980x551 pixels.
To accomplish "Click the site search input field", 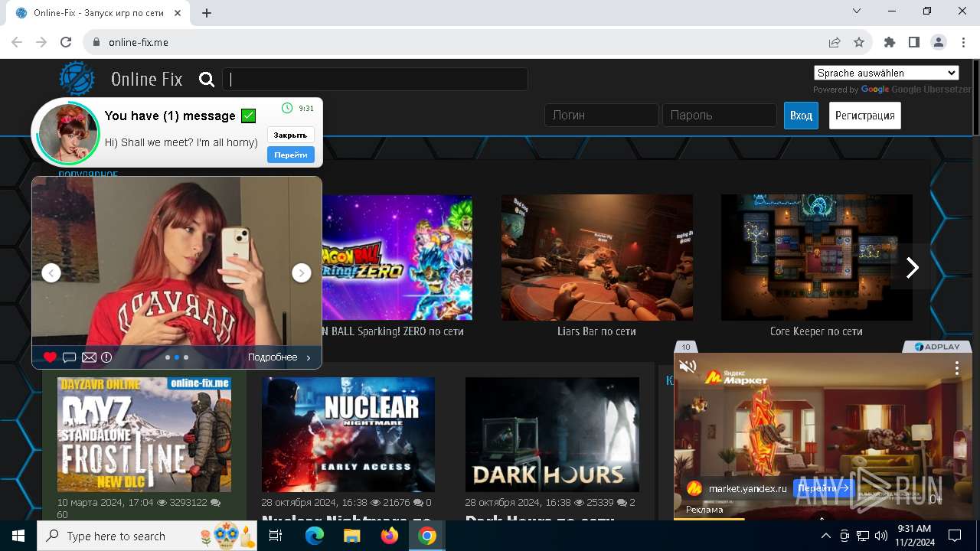I will click(x=375, y=80).
